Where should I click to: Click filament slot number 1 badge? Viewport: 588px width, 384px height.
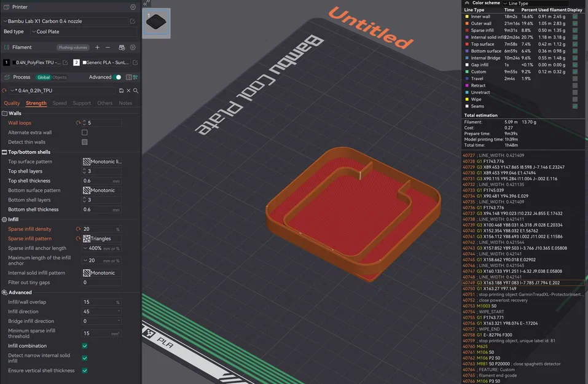coord(6,63)
